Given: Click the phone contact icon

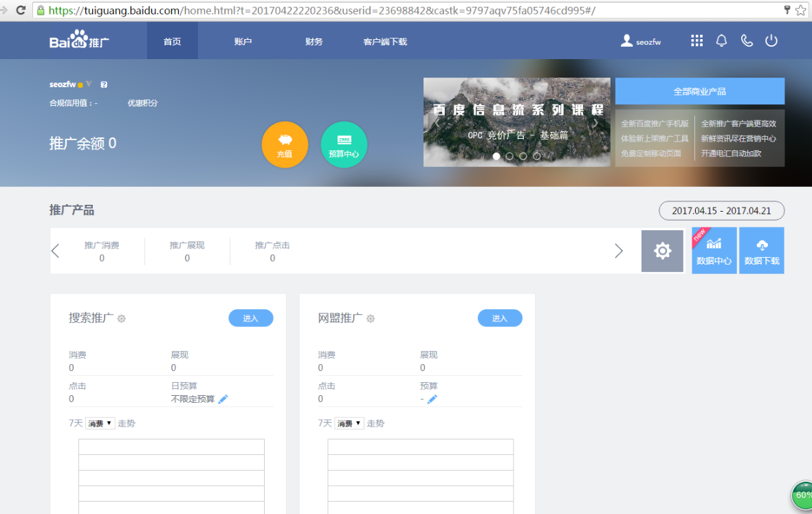Looking at the screenshot, I should [x=747, y=41].
